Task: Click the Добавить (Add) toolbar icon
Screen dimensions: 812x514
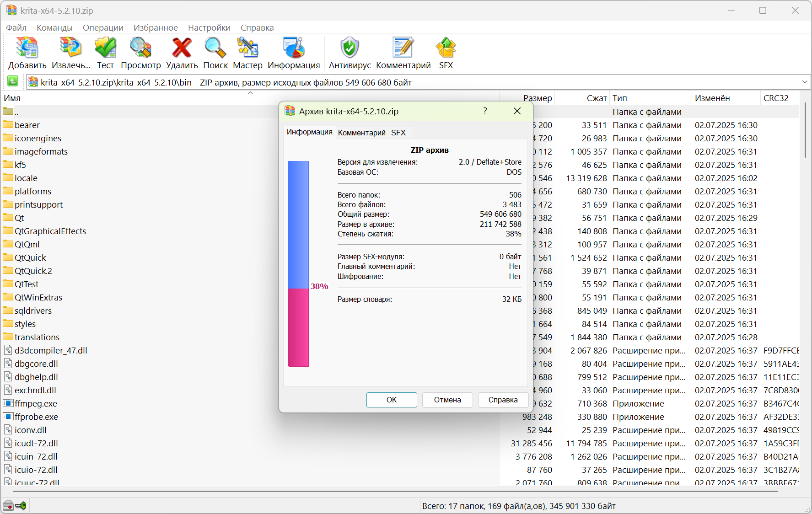Action: click(x=27, y=48)
